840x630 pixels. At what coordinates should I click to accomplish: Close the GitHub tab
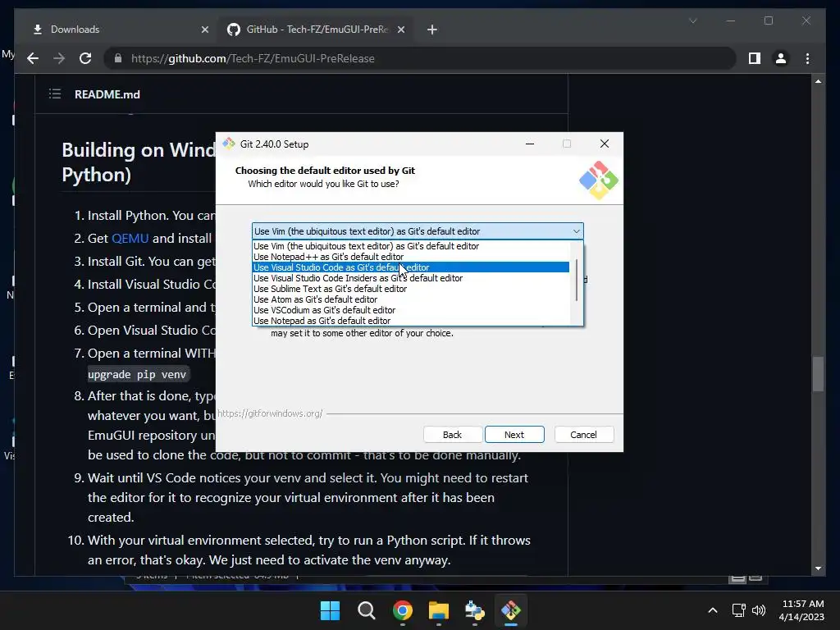(401, 30)
